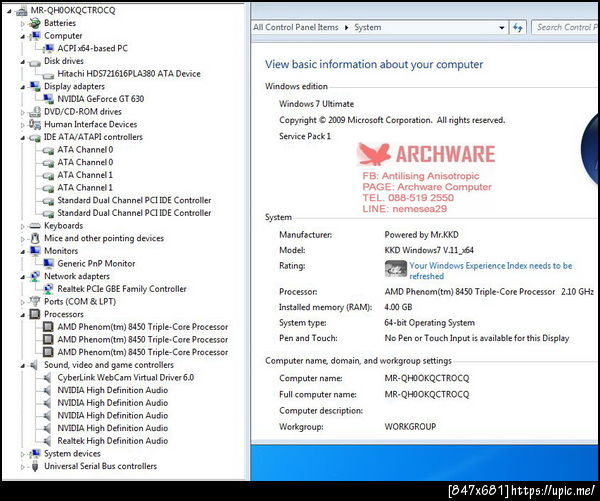Screen dimensions: 600x501
Task: Click the MR-QH0OKQCTROCQ root computer icon
Action: 21,11
